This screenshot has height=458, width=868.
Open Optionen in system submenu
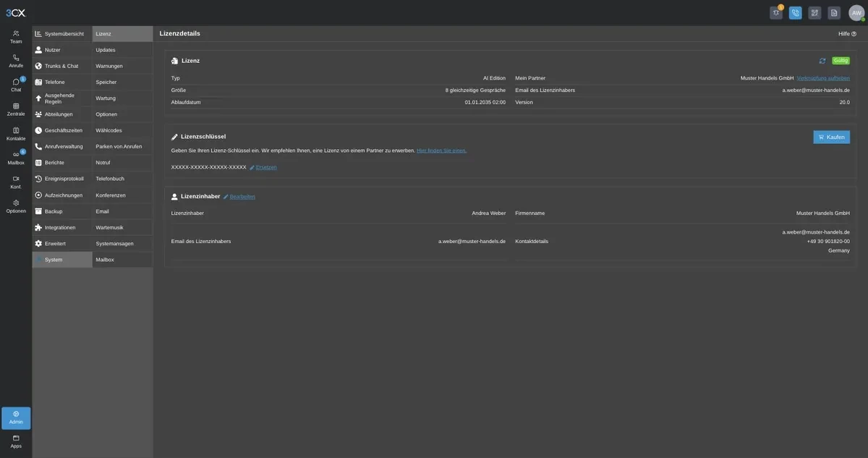pyautogui.click(x=122, y=114)
